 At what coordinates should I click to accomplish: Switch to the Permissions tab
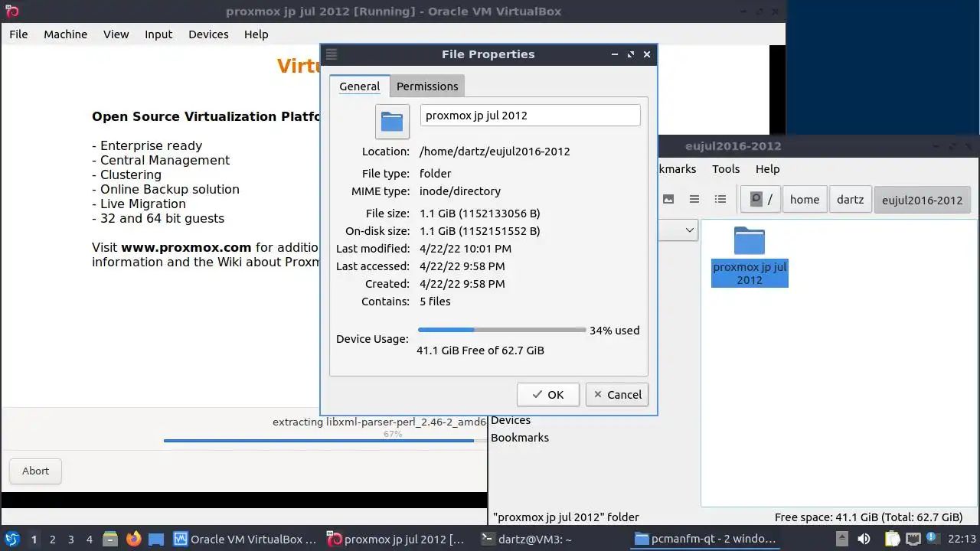tap(427, 86)
